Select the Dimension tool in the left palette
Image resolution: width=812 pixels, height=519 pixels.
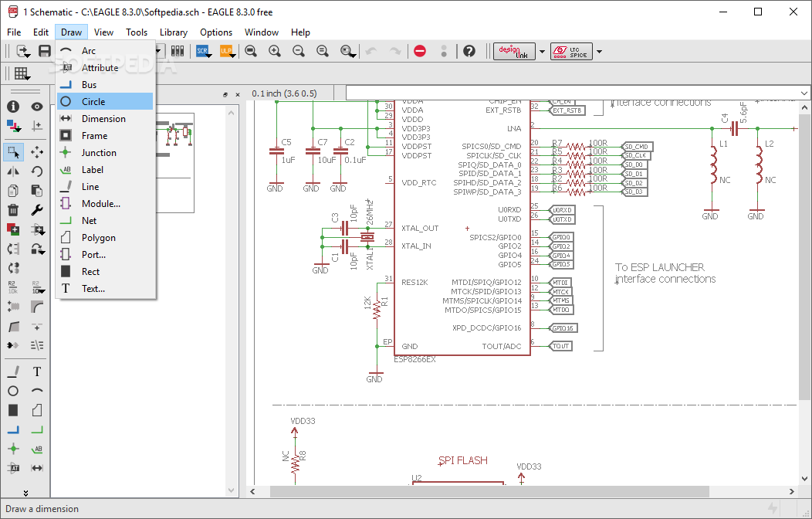37,468
